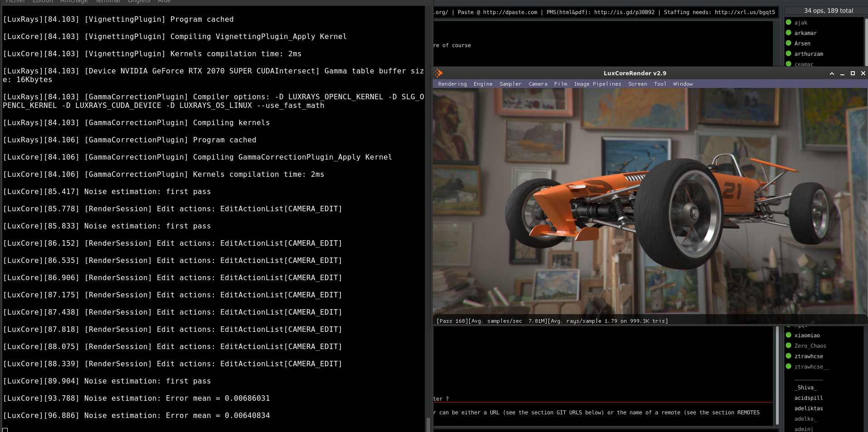Open the Film menu

pyautogui.click(x=560, y=84)
